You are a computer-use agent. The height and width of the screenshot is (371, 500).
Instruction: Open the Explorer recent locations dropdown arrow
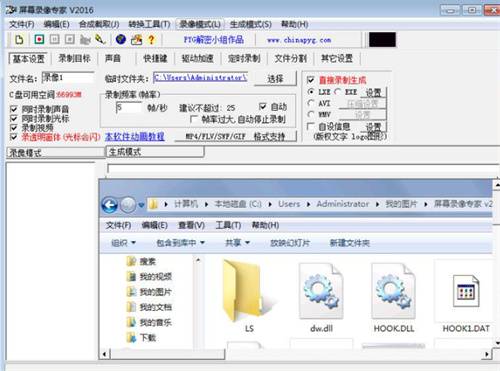[x=141, y=205]
